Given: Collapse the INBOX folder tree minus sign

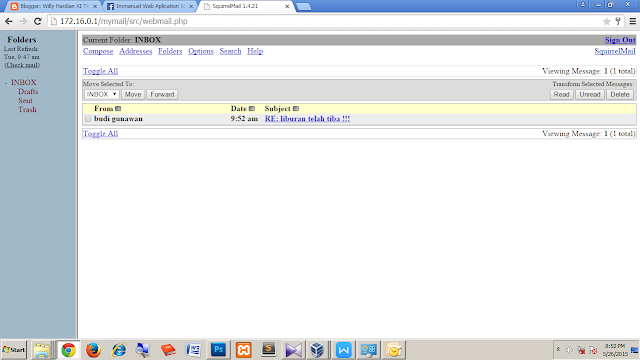Looking at the screenshot, I should [6, 83].
